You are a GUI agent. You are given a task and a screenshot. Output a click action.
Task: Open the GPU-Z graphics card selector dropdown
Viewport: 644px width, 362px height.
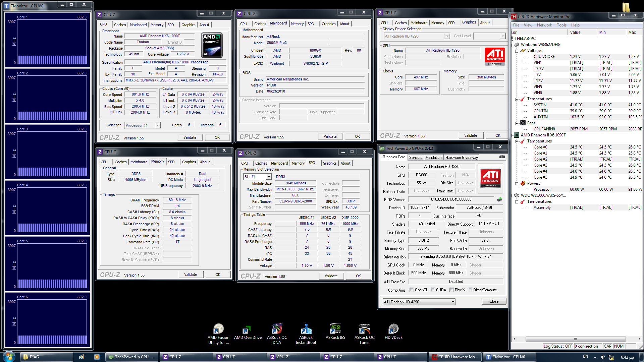pyautogui.click(x=419, y=302)
